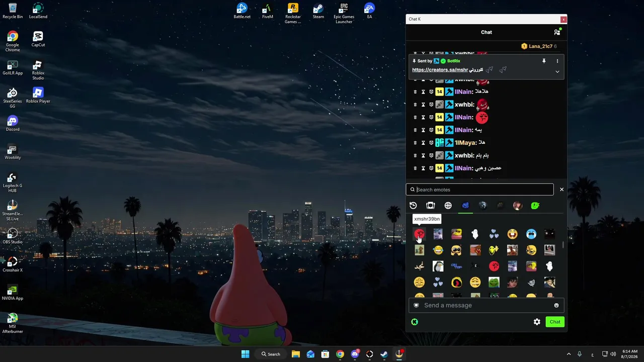Image resolution: width=644 pixels, height=362 pixels.
Task: Select the selected blue channel emote tab
Action: pyautogui.click(x=465, y=206)
